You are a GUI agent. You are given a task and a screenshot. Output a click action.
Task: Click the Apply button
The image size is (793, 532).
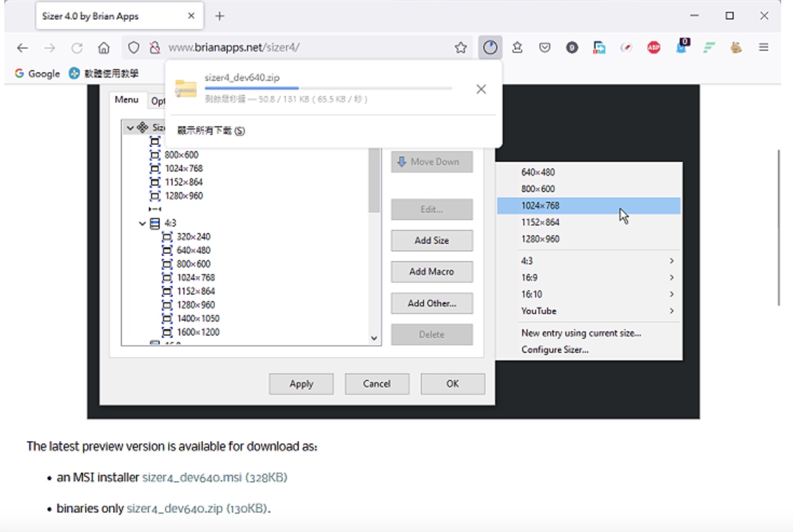(x=301, y=384)
